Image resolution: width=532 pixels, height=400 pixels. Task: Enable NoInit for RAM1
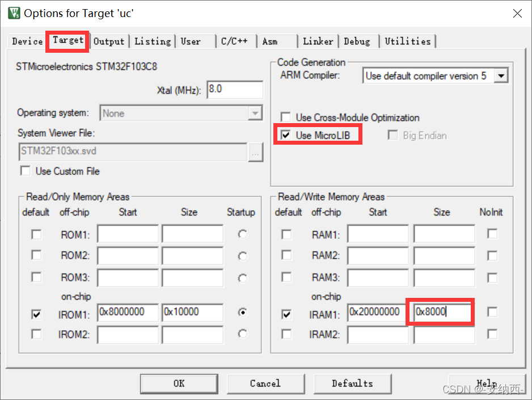pyautogui.click(x=492, y=234)
